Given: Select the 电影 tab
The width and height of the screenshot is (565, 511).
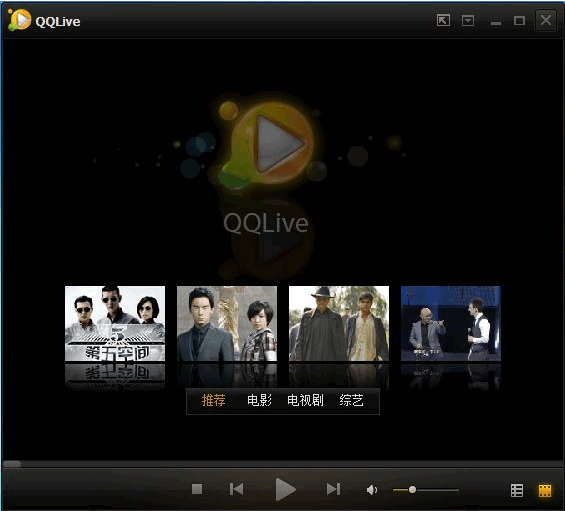Looking at the screenshot, I should [x=259, y=400].
